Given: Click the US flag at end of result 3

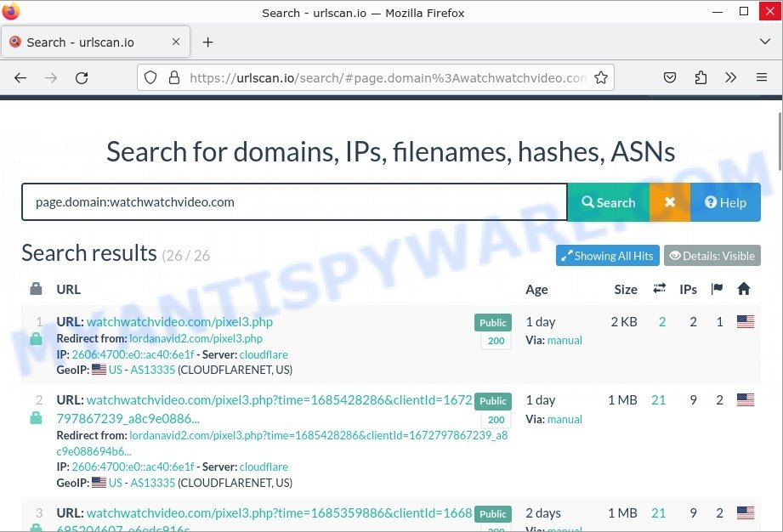Looking at the screenshot, I should pos(745,512).
